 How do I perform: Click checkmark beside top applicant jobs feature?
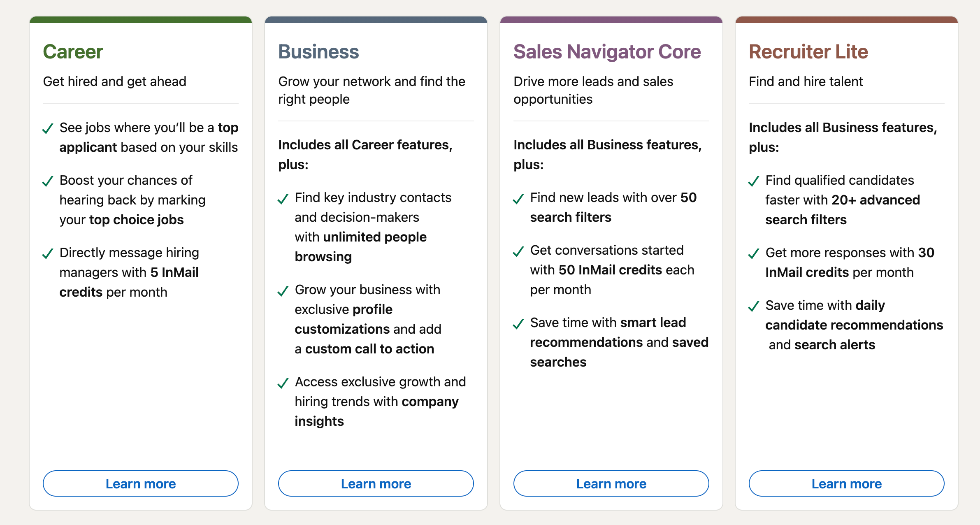(48, 128)
